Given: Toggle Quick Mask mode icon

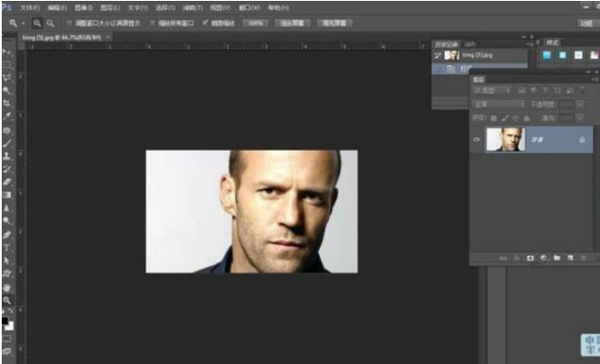Looking at the screenshot, I should [7, 338].
